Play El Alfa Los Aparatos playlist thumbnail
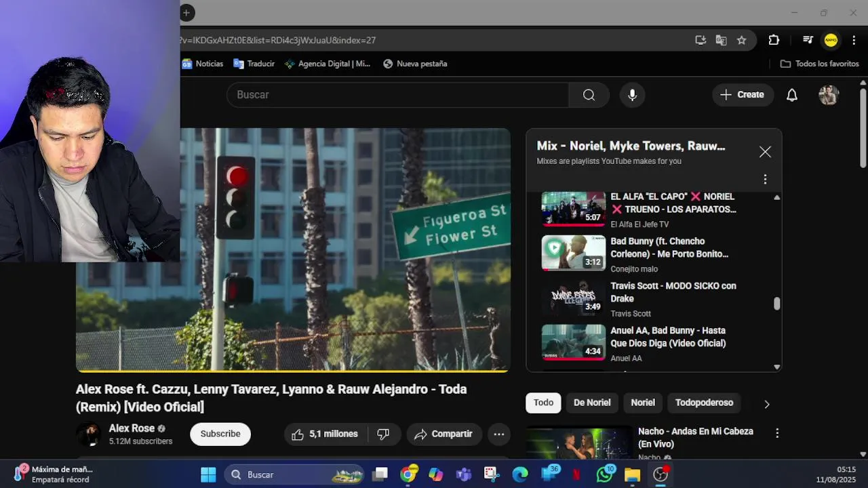 [x=574, y=209]
